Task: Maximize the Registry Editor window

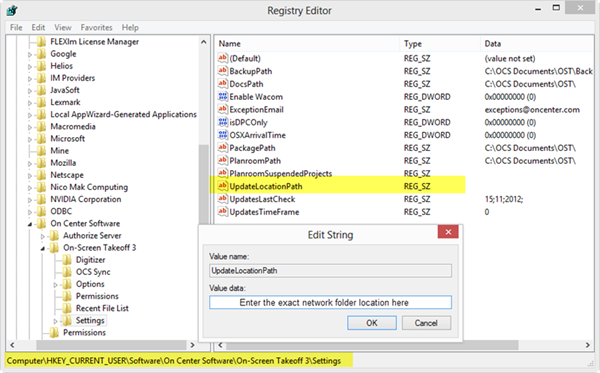Action: (x=556, y=8)
